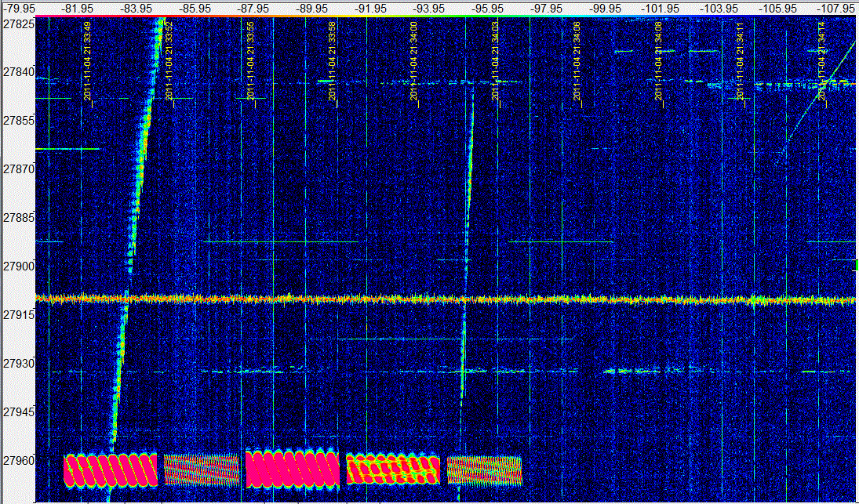Click the -97.95 scale label

[546, 9]
